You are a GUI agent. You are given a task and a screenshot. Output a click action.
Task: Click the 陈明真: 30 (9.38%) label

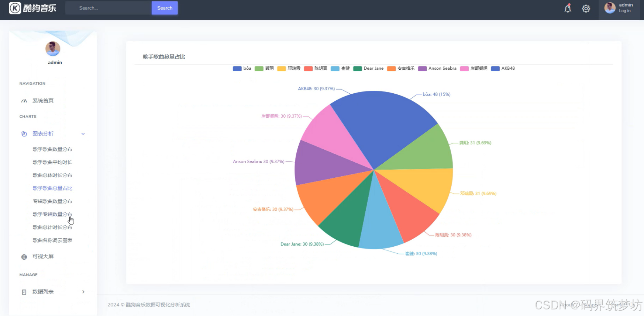pos(453,235)
